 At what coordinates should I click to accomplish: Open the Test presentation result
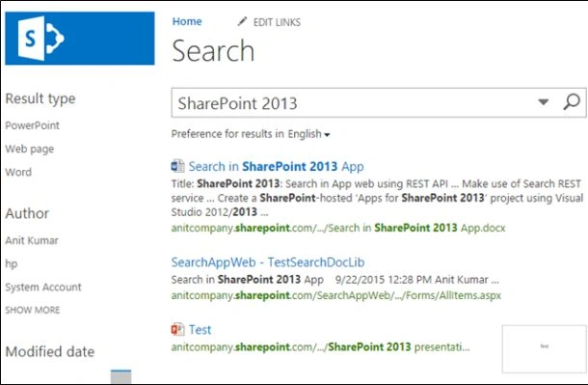tap(200, 330)
